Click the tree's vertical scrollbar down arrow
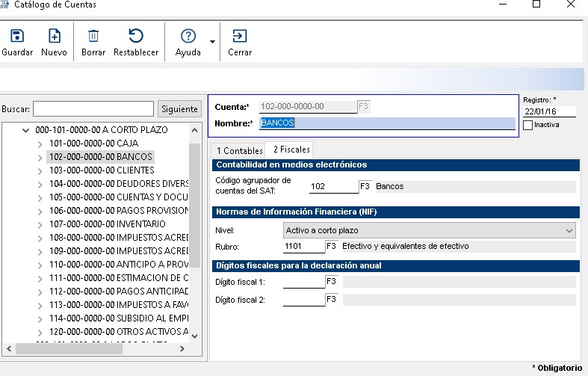Screen dimensions: 588x376 pos(195,336)
